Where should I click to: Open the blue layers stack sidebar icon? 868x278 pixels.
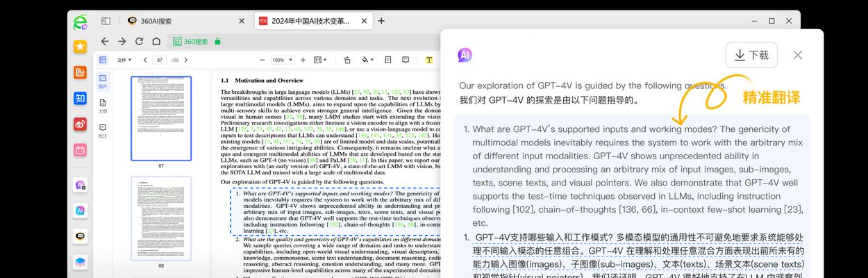point(81,262)
